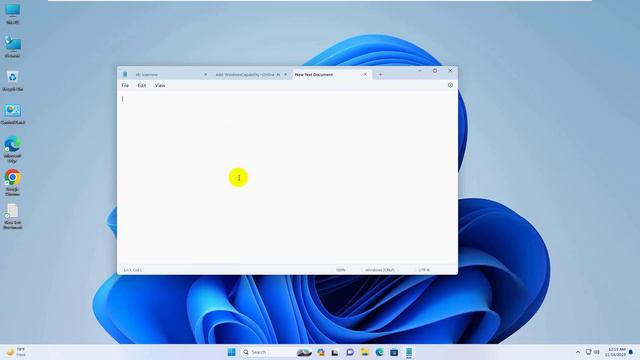The width and height of the screenshot is (640, 360).
Task: Open File Explorer from taskbar
Action: [364, 352]
